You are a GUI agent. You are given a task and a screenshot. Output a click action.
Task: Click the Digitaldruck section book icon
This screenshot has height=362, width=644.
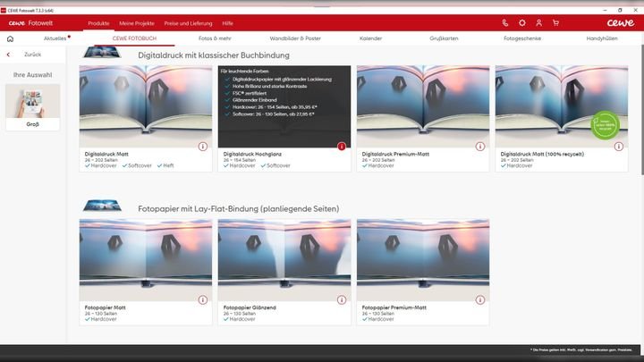(x=102, y=53)
